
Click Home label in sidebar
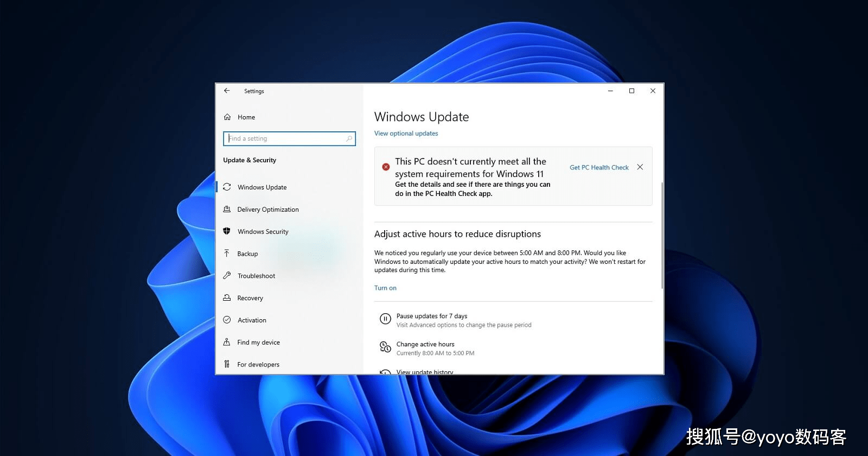(x=246, y=117)
